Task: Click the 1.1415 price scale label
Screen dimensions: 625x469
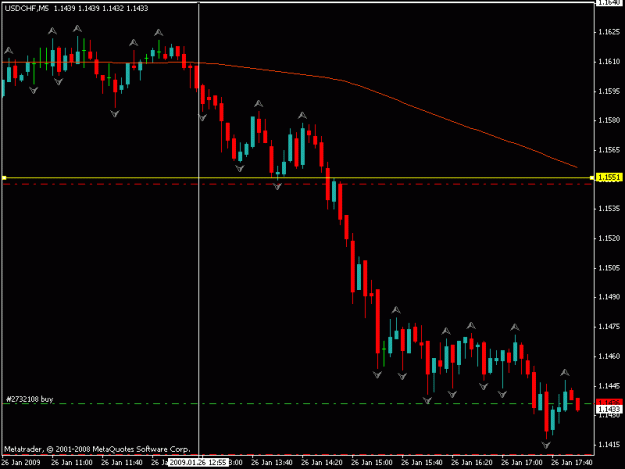Action: point(609,444)
